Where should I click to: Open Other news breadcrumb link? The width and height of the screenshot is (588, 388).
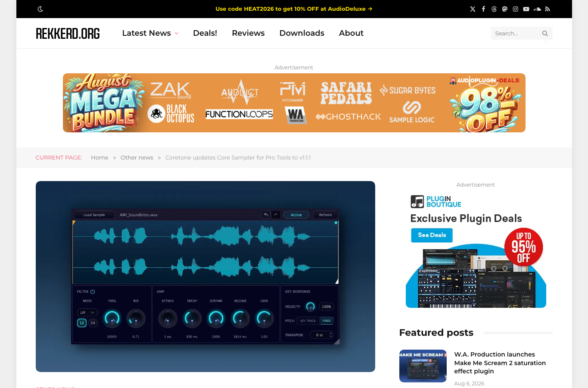coord(137,158)
